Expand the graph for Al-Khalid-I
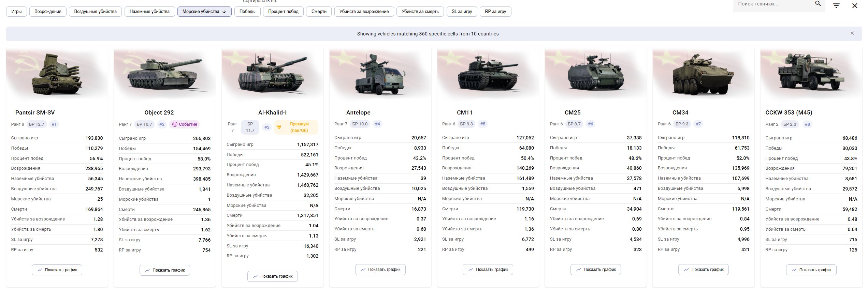Viewport: 868px width, 290px height. [272, 276]
